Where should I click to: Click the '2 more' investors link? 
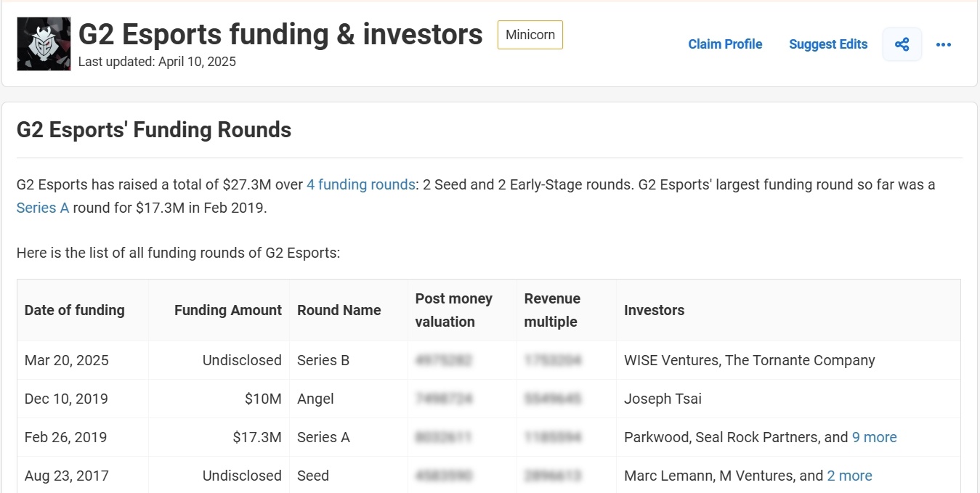(x=849, y=476)
